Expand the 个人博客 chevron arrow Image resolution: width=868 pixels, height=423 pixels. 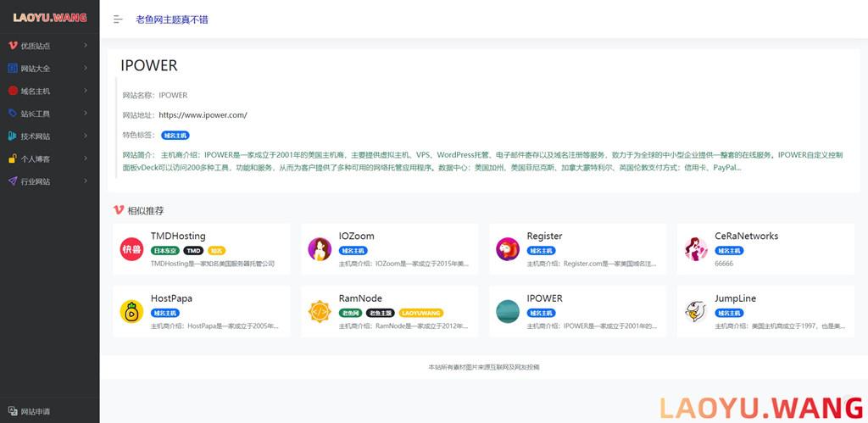pyautogui.click(x=86, y=159)
